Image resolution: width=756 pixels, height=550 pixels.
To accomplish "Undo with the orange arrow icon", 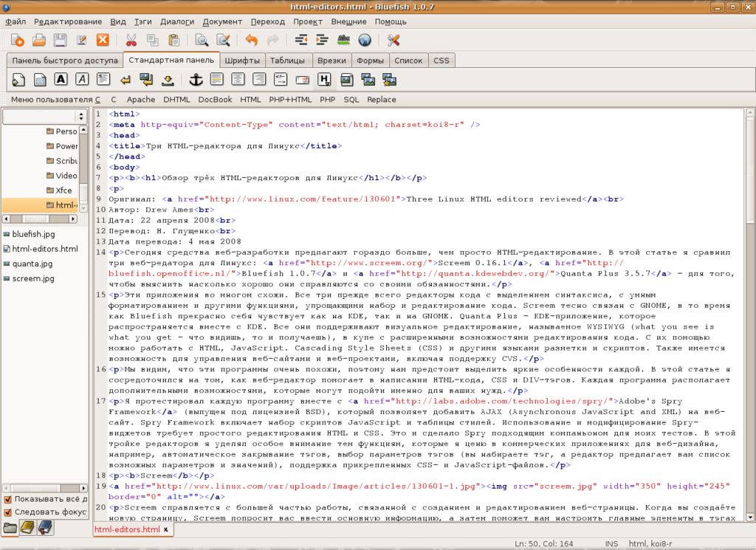I will [251, 41].
